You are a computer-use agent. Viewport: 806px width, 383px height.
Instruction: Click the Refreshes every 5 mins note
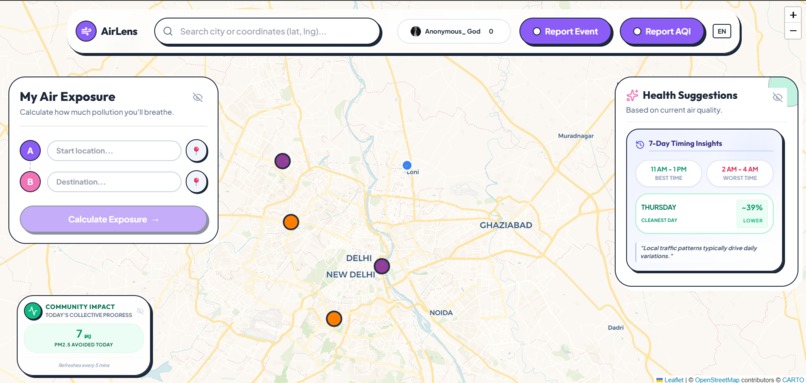pyautogui.click(x=84, y=366)
